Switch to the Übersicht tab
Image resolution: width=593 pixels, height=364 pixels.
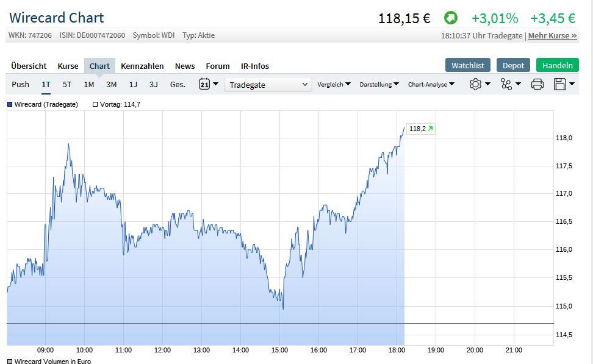[x=29, y=66]
